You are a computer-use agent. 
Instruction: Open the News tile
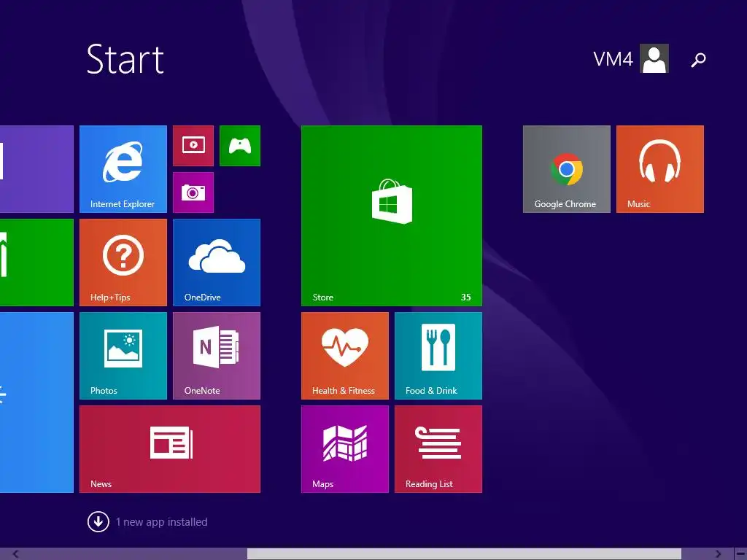coord(169,449)
